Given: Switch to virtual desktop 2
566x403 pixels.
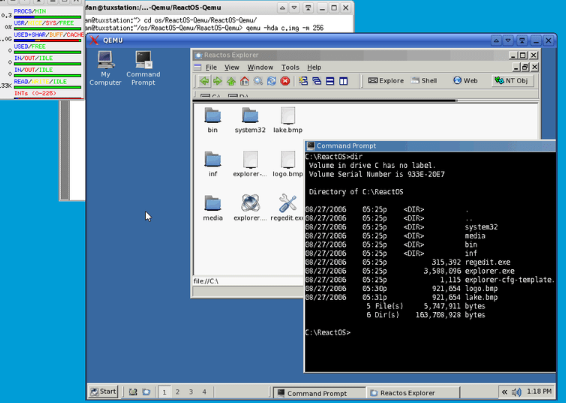Looking at the screenshot, I should [178, 392].
